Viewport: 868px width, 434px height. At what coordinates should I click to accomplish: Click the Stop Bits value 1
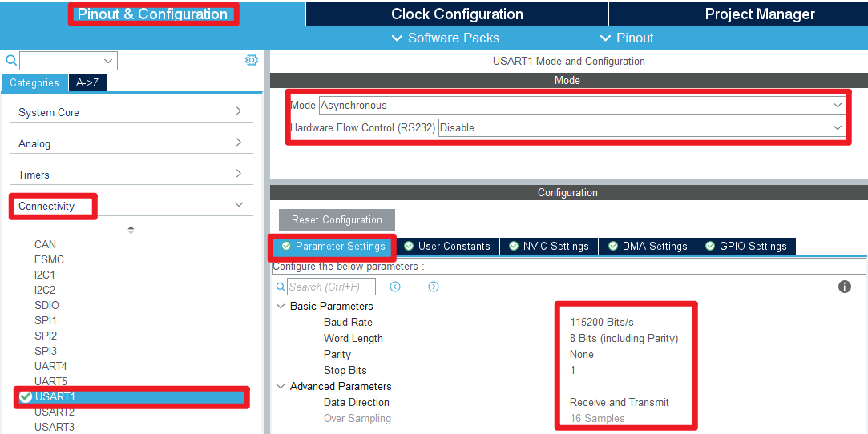(573, 371)
